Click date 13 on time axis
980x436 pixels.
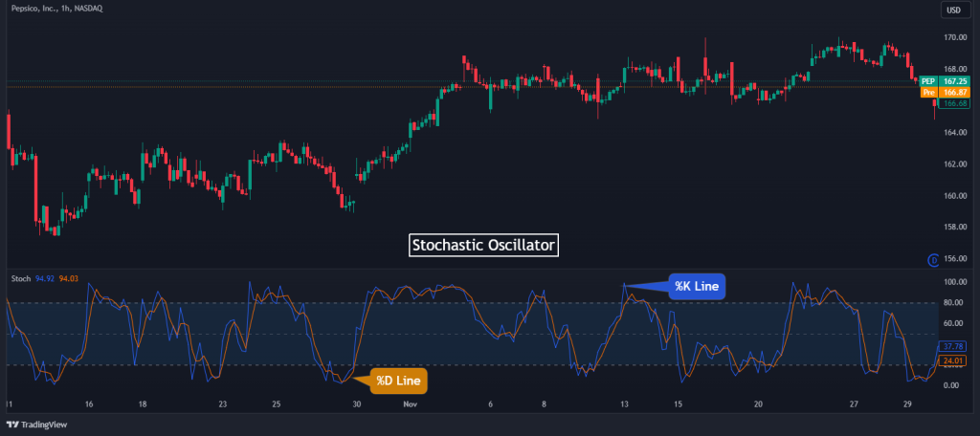tap(624, 404)
